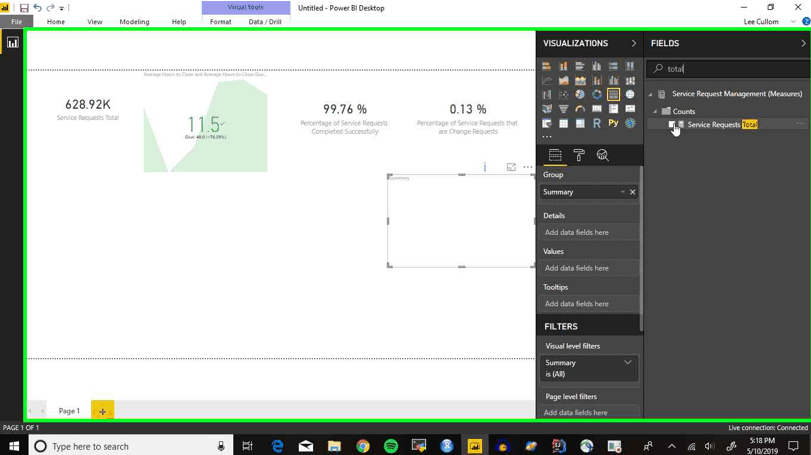
Task: Open More options ellipsis on selected visual
Action: tap(528, 167)
